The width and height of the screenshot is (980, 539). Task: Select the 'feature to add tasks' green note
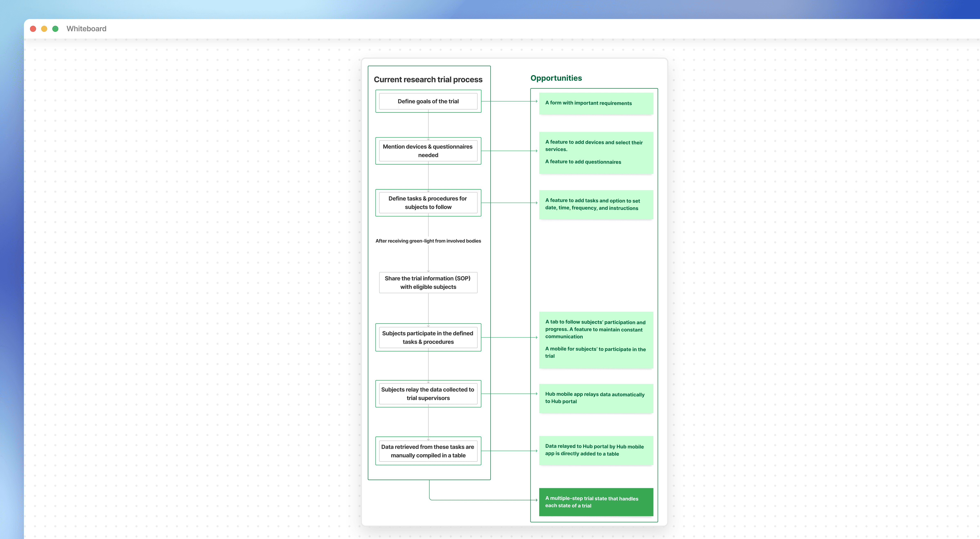[x=596, y=204]
